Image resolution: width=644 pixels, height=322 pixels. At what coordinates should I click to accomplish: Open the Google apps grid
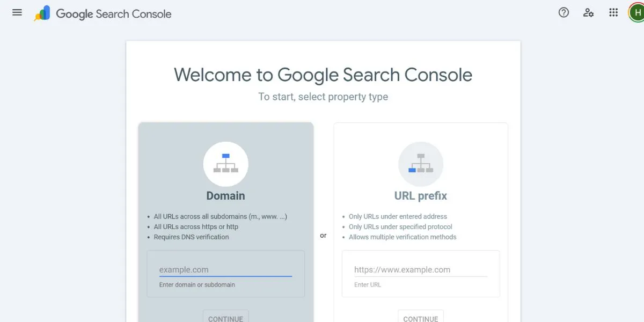click(x=613, y=12)
